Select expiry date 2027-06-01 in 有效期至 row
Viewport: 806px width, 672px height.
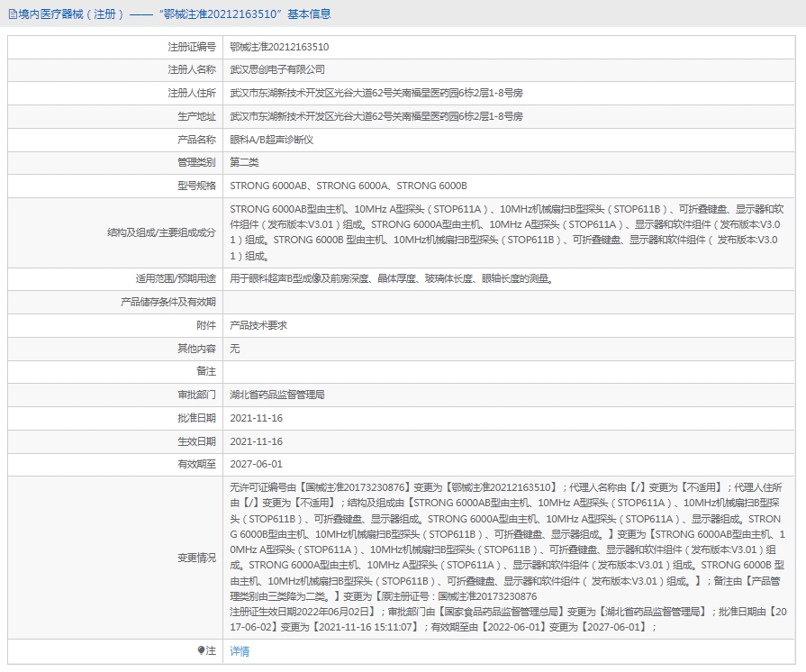[256, 464]
